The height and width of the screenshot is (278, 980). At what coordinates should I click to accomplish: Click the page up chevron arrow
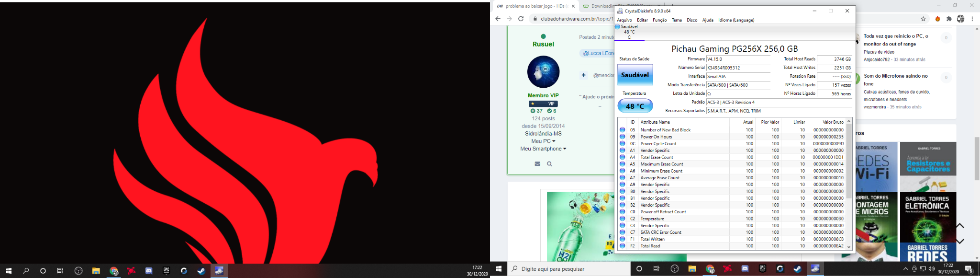tap(960, 226)
